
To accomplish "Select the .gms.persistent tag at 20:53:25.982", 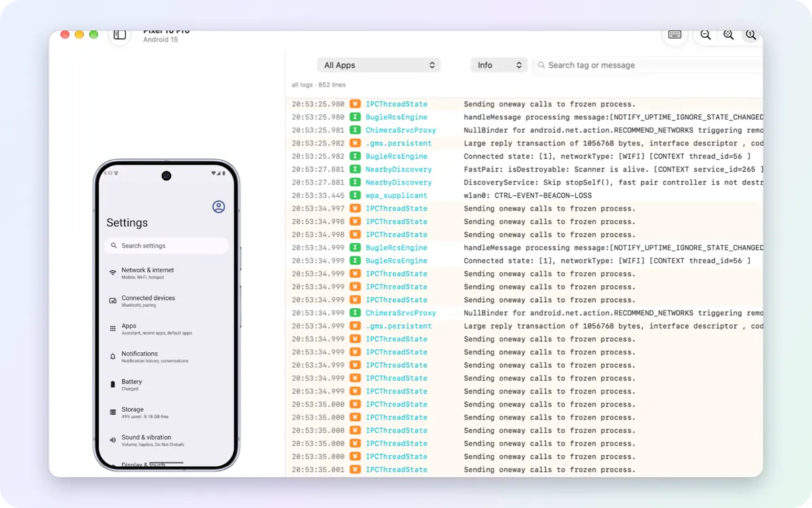I will point(399,143).
